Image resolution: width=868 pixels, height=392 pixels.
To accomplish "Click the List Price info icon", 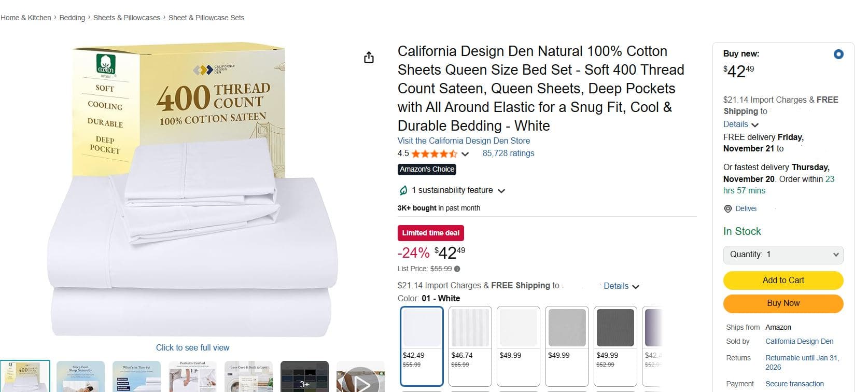I will (x=457, y=269).
